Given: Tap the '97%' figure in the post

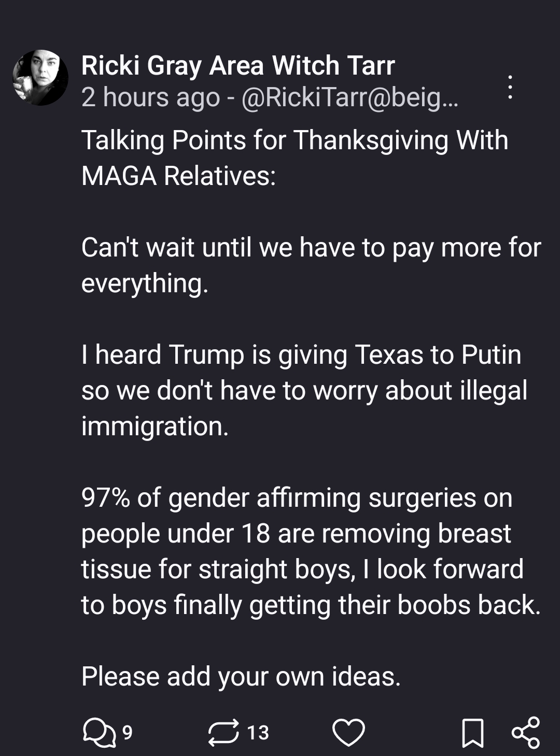Looking at the screenshot, I should pyautogui.click(x=106, y=498).
